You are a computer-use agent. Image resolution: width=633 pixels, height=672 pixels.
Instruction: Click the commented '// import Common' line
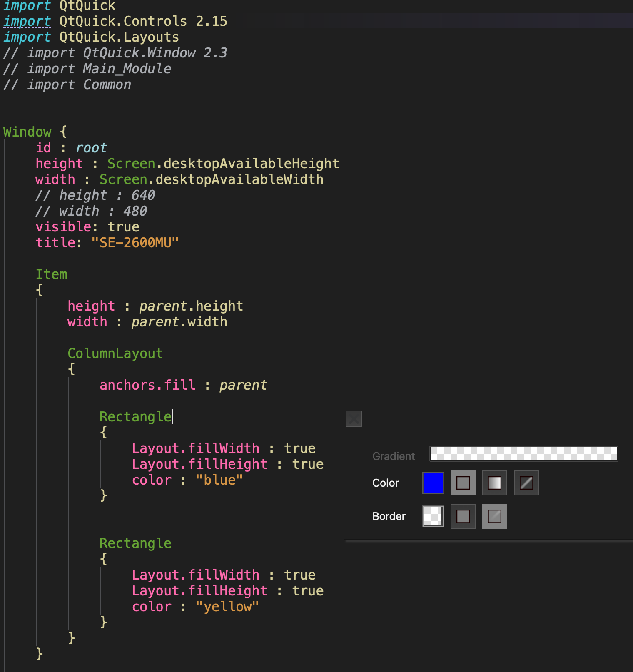(x=67, y=85)
